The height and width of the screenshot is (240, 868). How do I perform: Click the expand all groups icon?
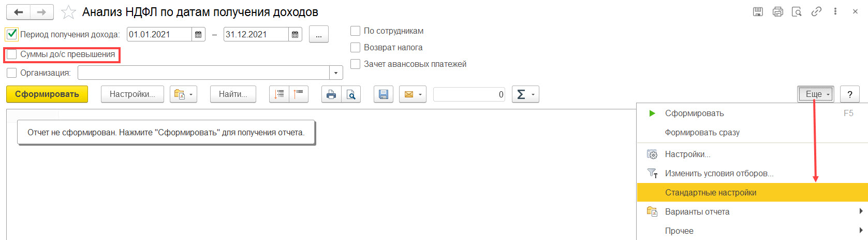pos(279,94)
